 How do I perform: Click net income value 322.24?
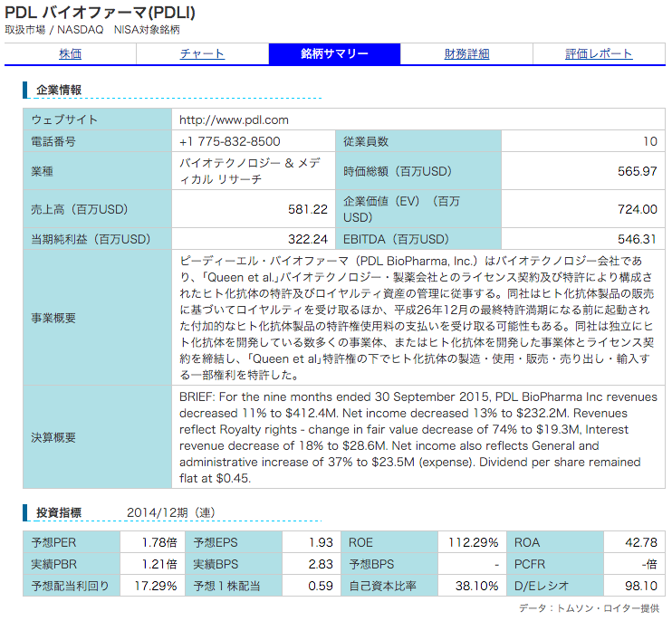pyautogui.click(x=308, y=239)
